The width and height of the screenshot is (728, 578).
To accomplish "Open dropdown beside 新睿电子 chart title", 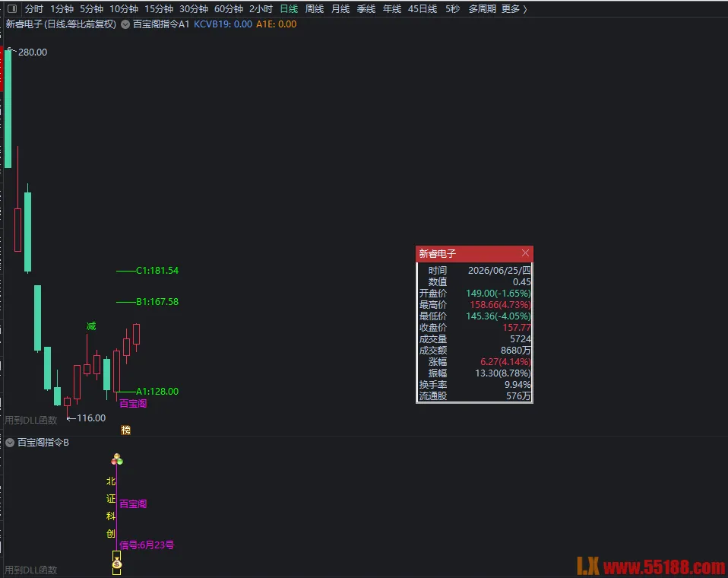I will click(x=125, y=24).
